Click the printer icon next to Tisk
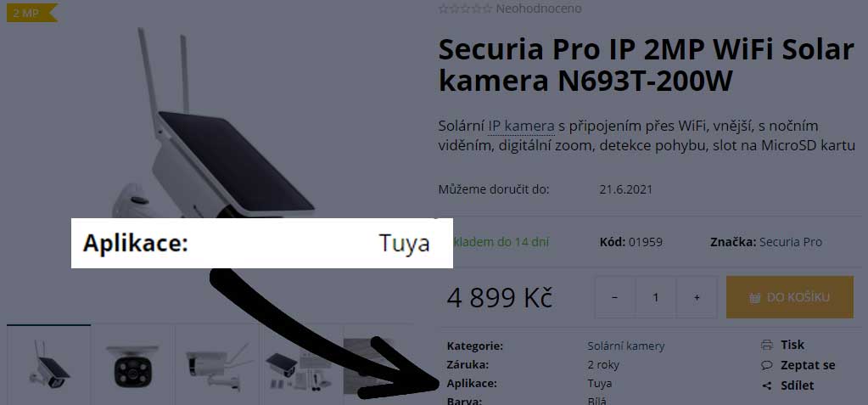 767,346
